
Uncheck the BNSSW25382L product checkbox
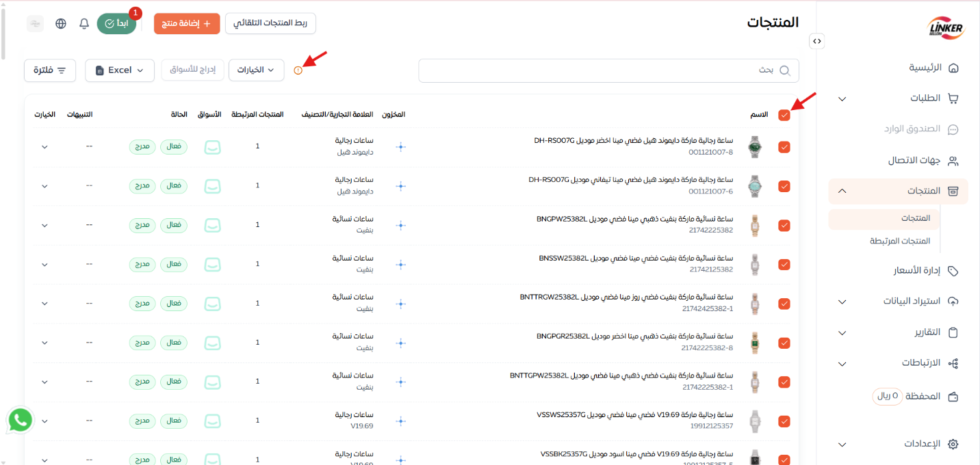pos(784,265)
